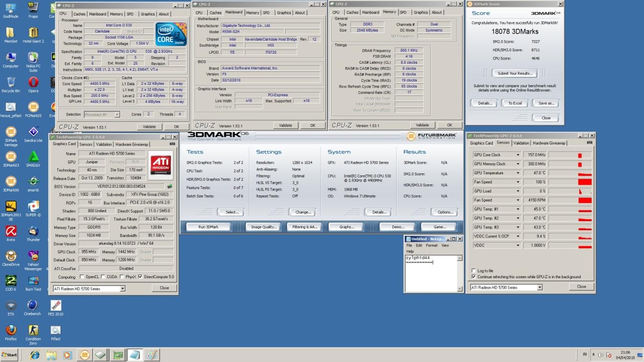The width and height of the screenshot is (644, 362).
Task: Open the GPU Temperature sensor dropdown
Action: pyautogui.click(x=517, y=173)
